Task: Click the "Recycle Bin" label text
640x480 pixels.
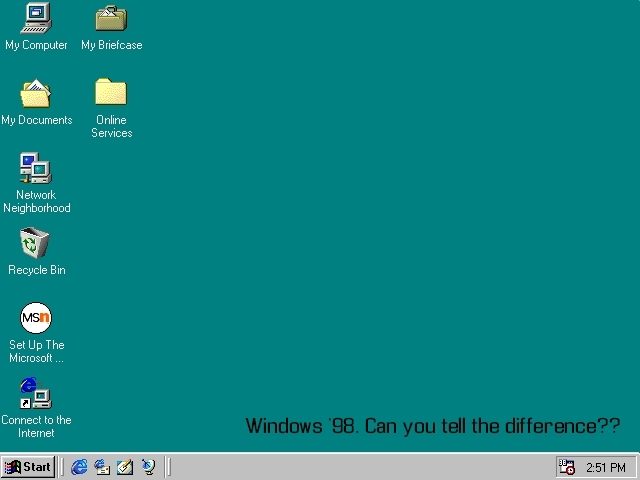Action: coord(37,270)
